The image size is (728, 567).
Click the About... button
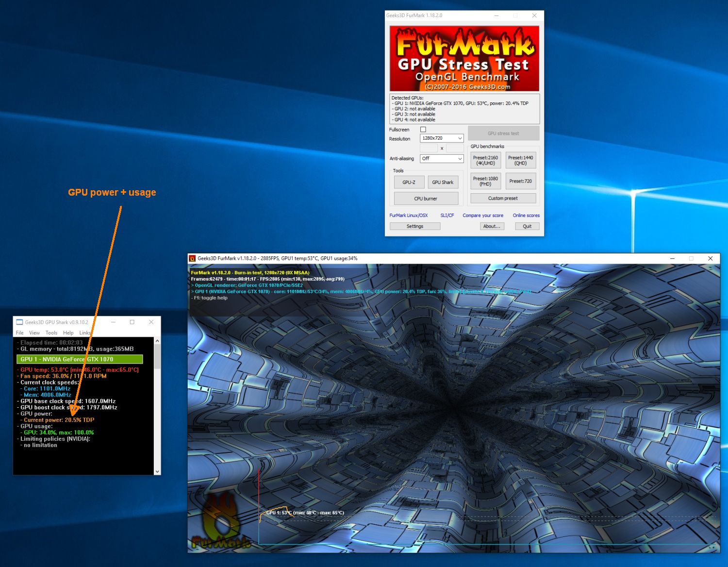click(x=492, y=226)
